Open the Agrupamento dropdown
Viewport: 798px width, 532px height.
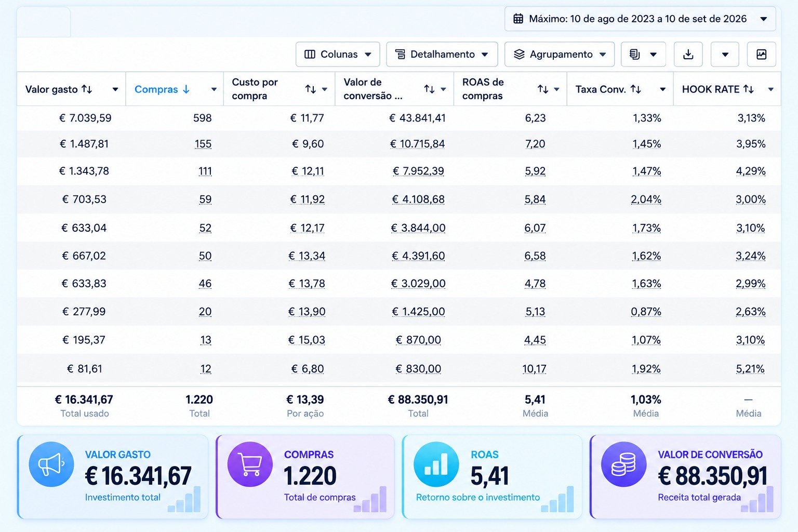[560, 54]
